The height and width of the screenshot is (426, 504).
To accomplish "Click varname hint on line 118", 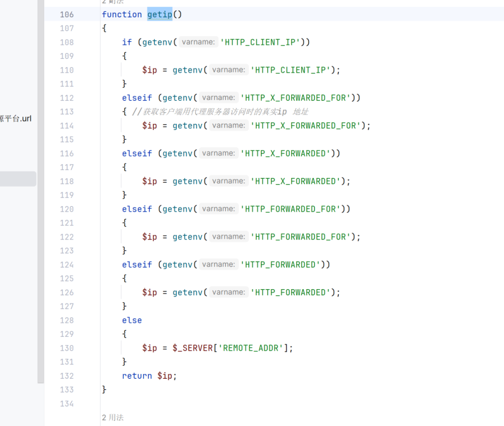I will 229,181.
